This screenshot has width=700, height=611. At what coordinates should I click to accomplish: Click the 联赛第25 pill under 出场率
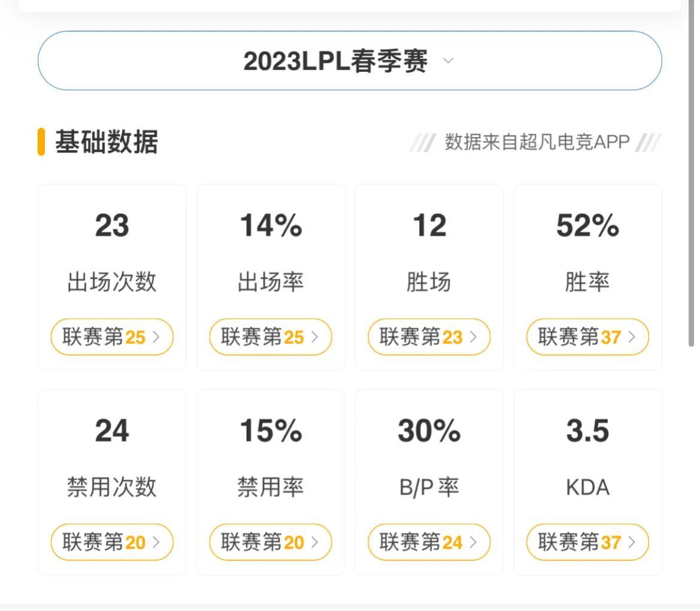[270, 337]
